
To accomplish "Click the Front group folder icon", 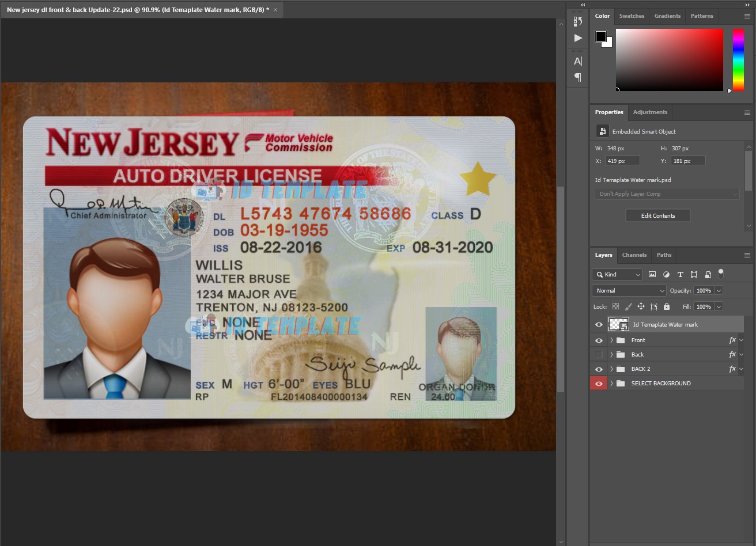I will tap(621, 340).
